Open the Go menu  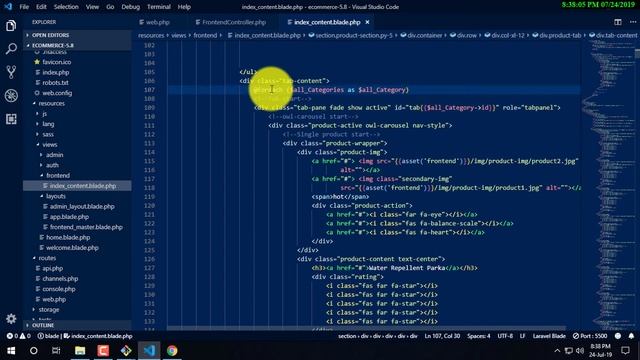(110, 7)
